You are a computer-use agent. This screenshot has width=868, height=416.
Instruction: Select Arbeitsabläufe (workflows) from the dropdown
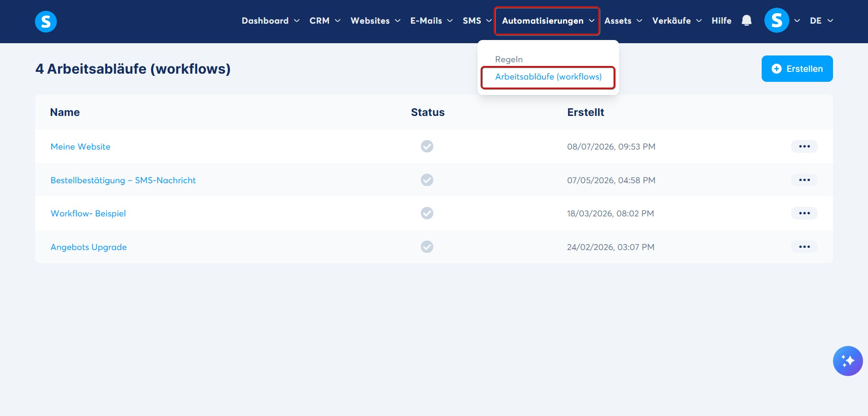[x=548, y=77]
